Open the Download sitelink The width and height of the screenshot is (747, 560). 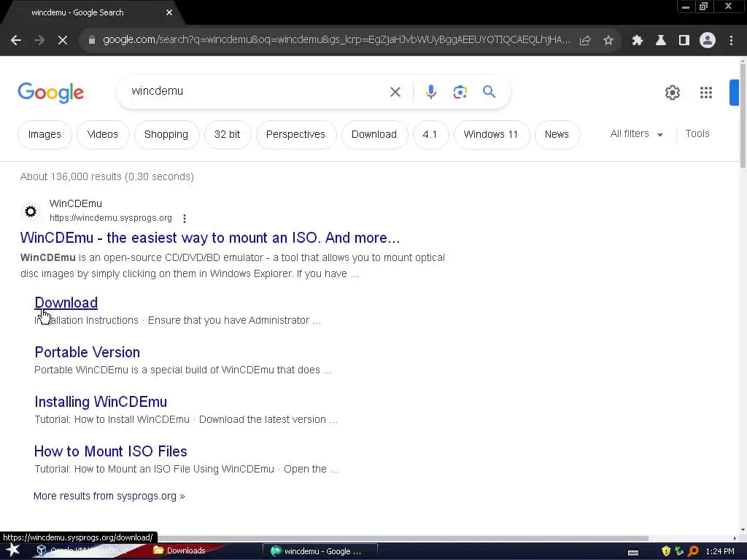(66, 303)
